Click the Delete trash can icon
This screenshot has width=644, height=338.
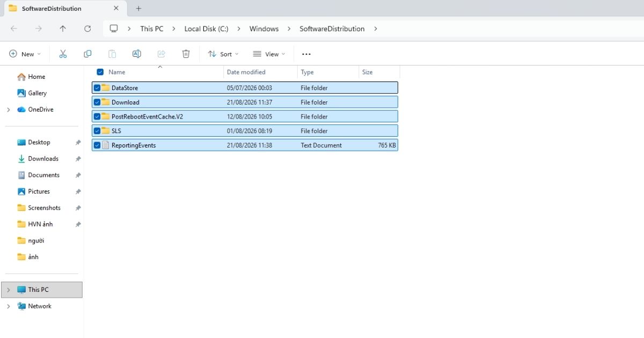click(186, 54)
